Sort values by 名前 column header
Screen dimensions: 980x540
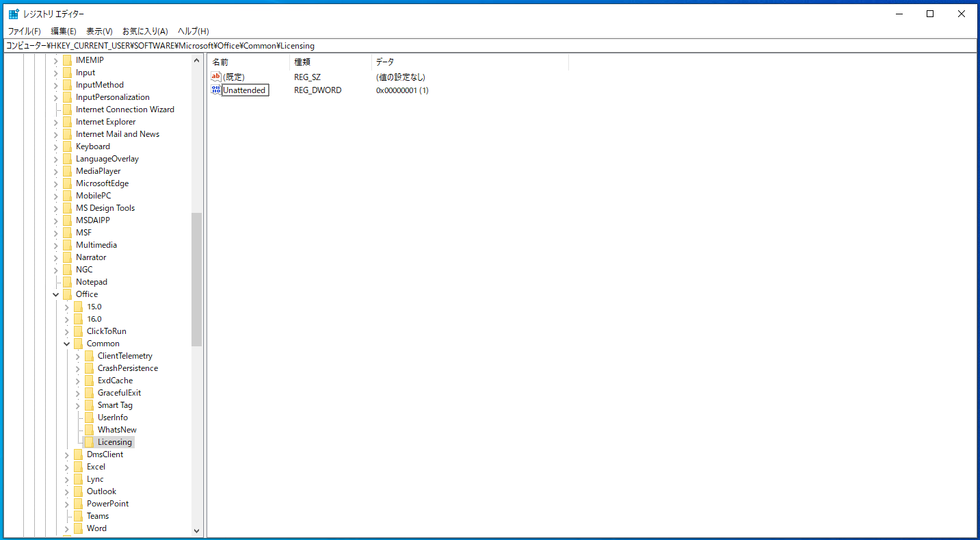click(248, 62)
